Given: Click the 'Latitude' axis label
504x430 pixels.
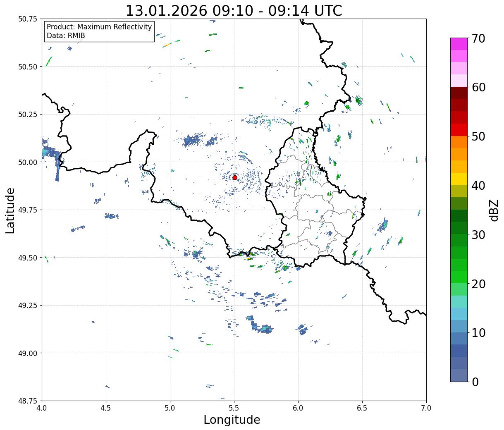Looking at the screenshot, I should [10, 210].
